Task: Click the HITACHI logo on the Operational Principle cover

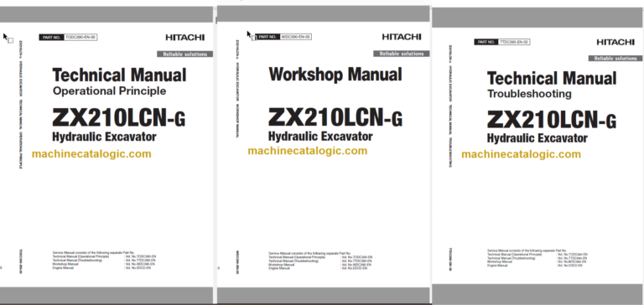Action: (x=184, y=38)
